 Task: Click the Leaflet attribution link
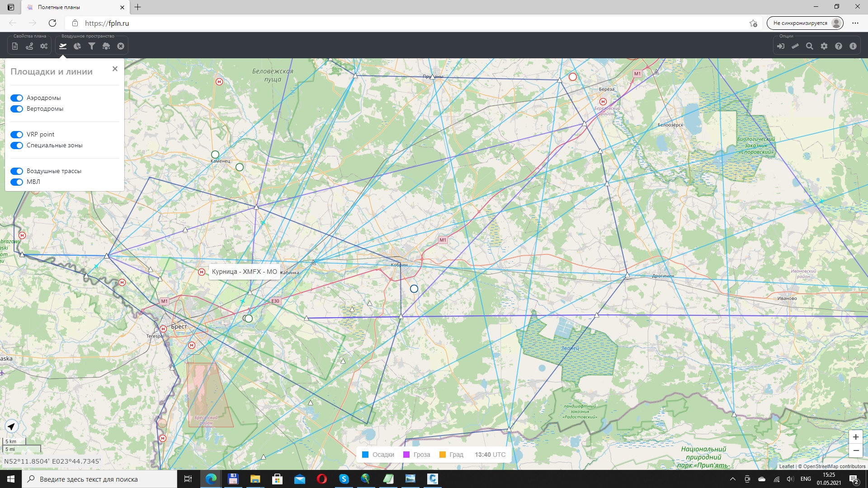(x=786, y=466)
